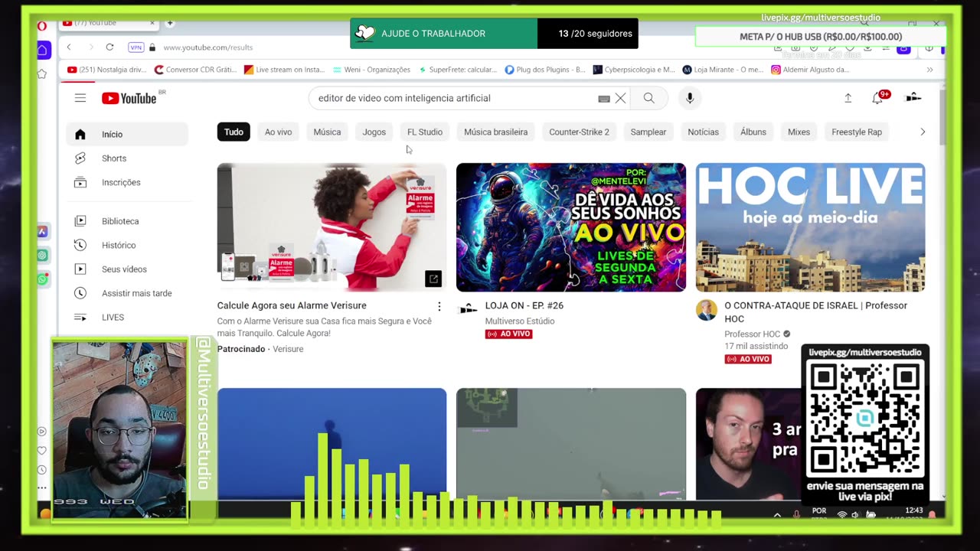The image size is (980, 551).
Task: Open Nostalgia driv... bookmark
Action: [107, 70]
